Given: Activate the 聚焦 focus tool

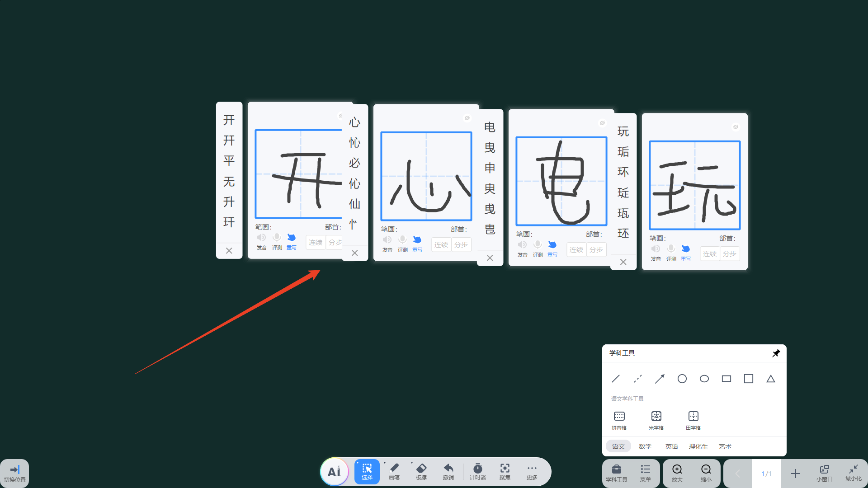Looking at the screenshot, I should 505,471.
